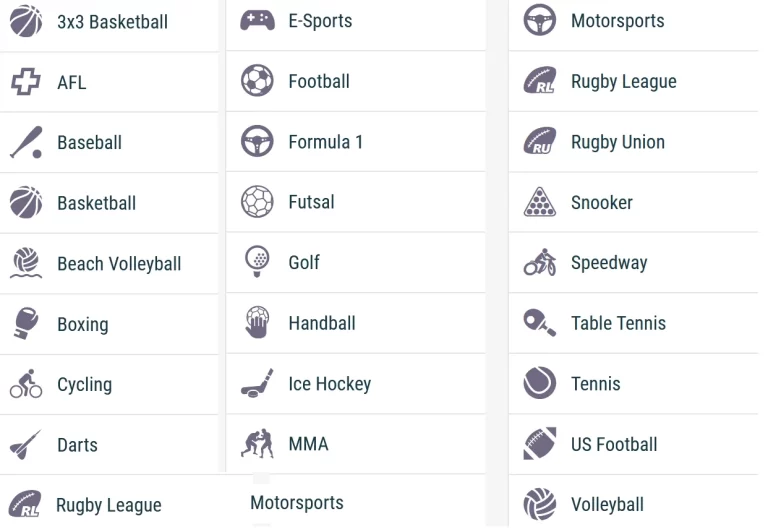768x532 pixels.
Task: Open the Football sport link
Action: click(x=356, y=81)
